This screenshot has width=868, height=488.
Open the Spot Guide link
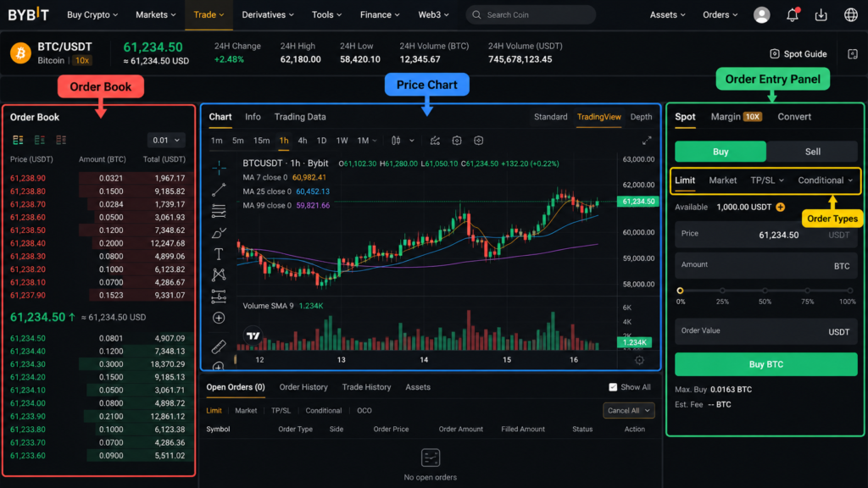point(798,53)
